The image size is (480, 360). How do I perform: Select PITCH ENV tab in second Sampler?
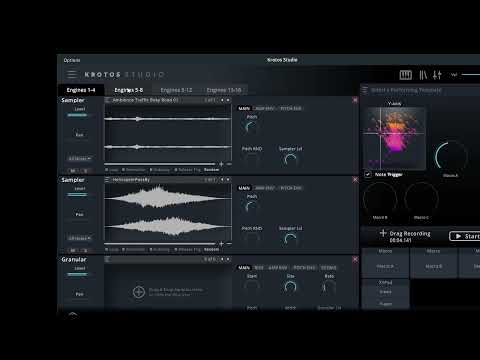[291, 188]
